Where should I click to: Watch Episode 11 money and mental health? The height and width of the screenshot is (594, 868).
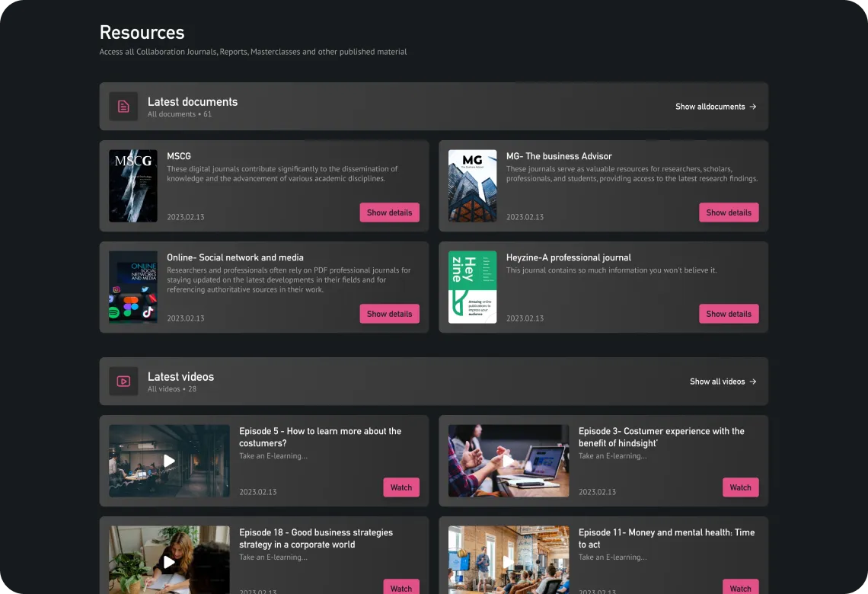pyautogui.click(x=741, y=587)
